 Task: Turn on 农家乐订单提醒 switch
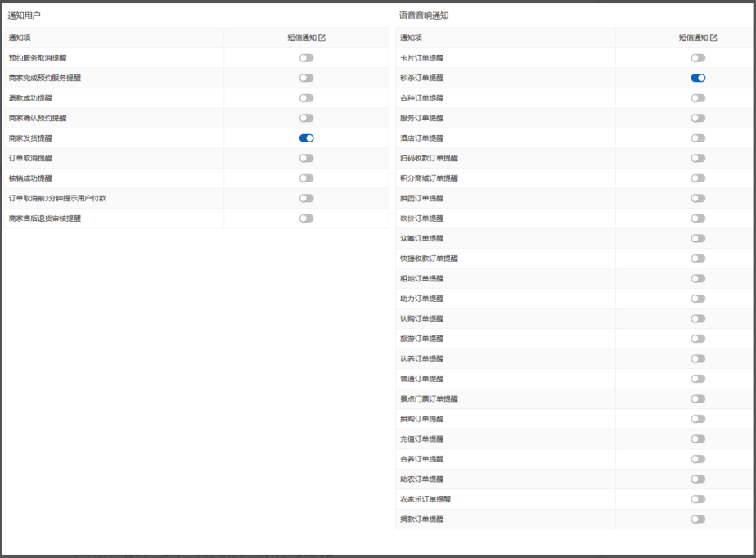698,499
